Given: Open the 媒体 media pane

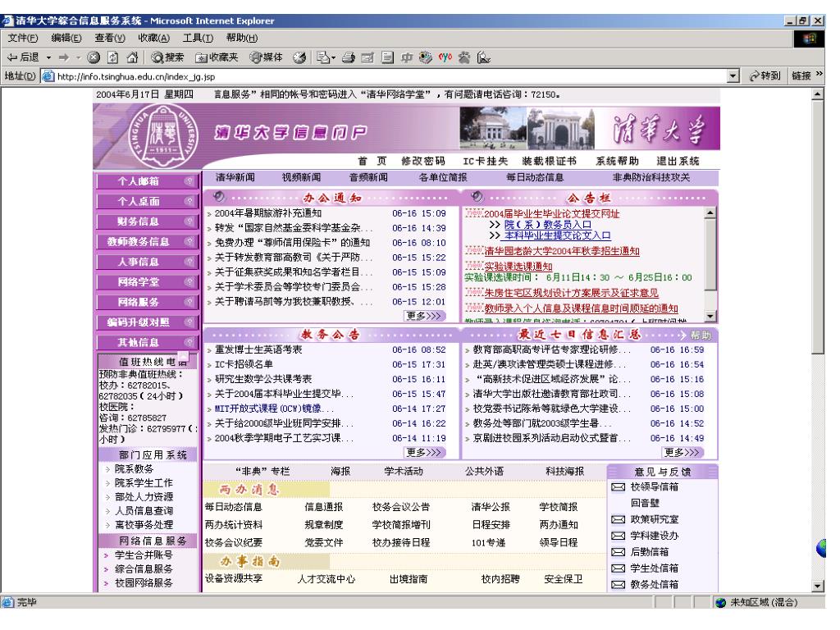Looking at the screenshot, I should tap(267, 57).
